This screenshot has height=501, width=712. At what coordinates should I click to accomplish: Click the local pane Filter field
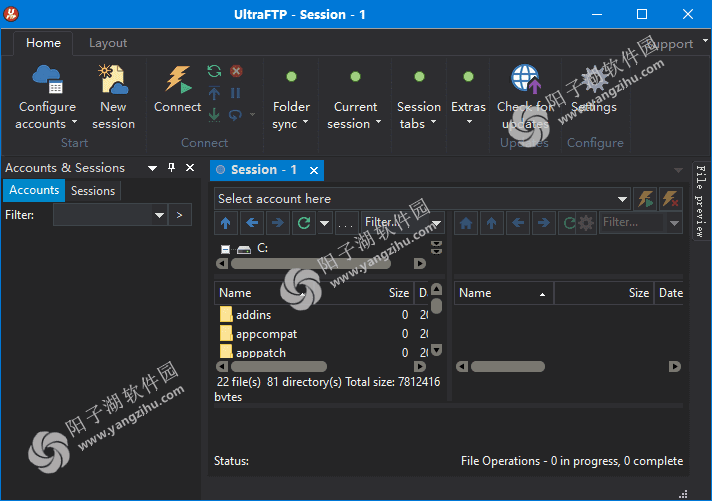click(x=394, y=222)
